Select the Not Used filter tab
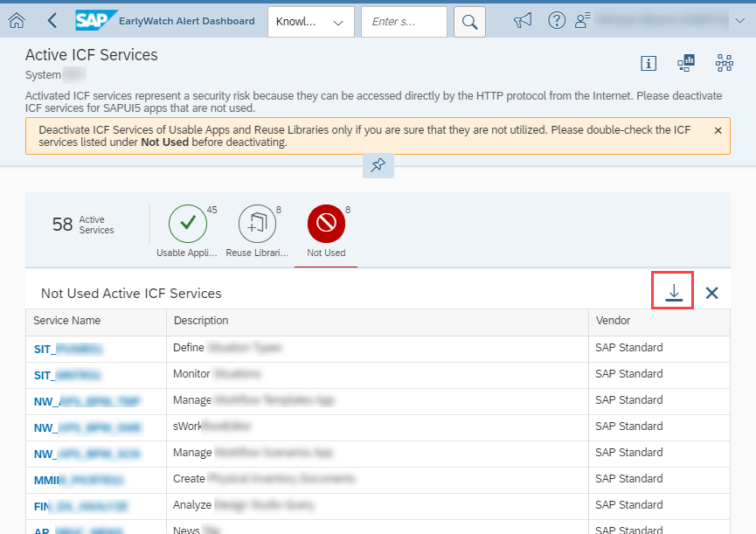Image resolution: width=756 pixels, height=534 pixels. pos(326,232)
